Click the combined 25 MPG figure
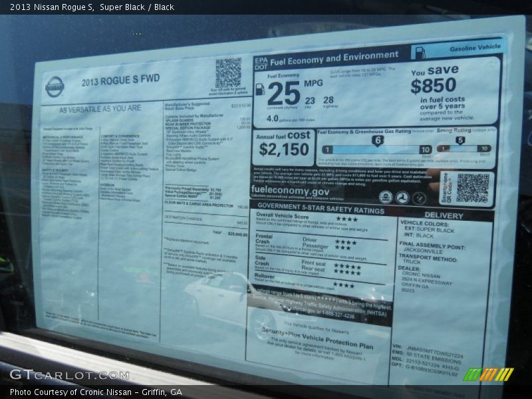Viewport: 532px width, 399px height. coord(284,94)
